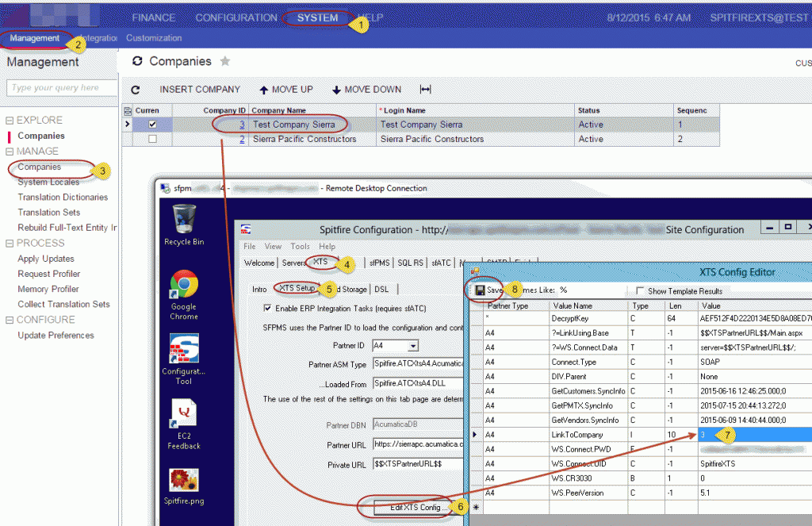Click the new-row asterisk in XTS grid

point(476,507)
